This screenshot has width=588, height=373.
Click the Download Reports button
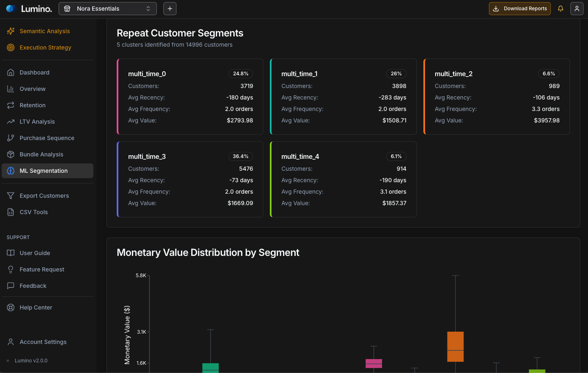pyautogui.click(x=520, y=8)
